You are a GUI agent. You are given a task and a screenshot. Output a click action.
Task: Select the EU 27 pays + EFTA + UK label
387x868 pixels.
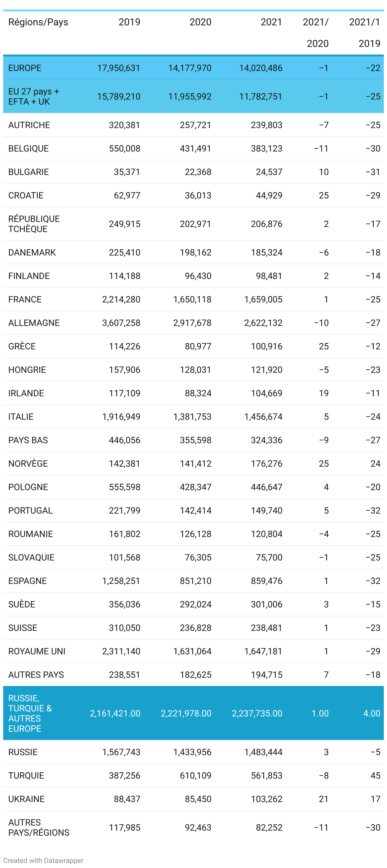[x=33, y=97]
